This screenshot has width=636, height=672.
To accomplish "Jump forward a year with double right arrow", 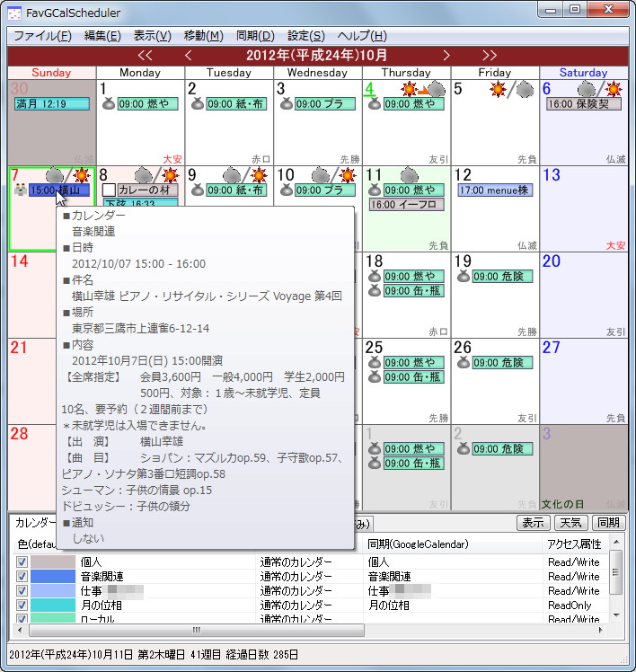I will [x=490, y=56].
